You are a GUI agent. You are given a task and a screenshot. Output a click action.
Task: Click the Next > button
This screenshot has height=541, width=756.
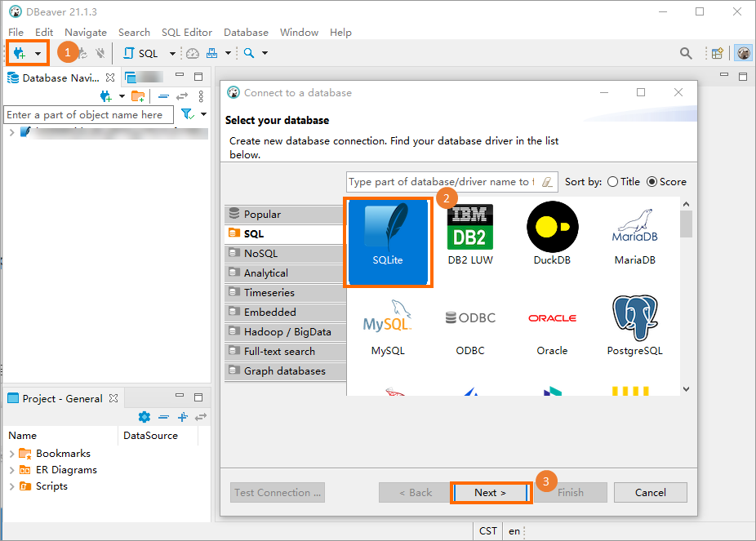[x=491, y=492]
